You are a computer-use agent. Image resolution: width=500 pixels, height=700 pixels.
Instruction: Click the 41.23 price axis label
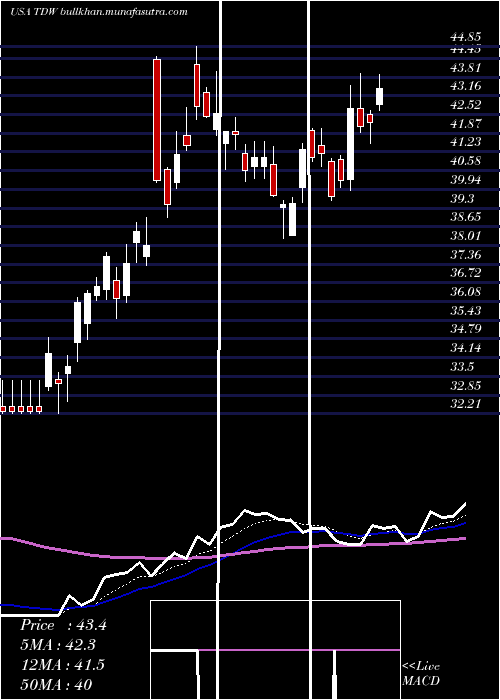point(466,142)
